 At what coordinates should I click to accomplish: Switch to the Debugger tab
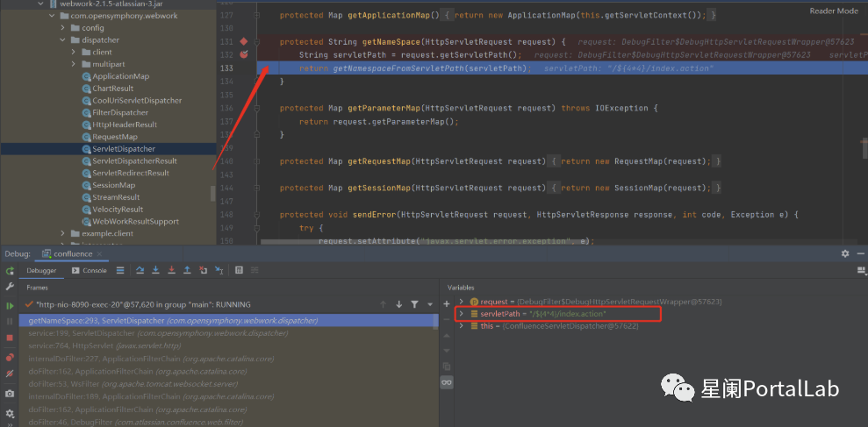(x=41, y=270)
